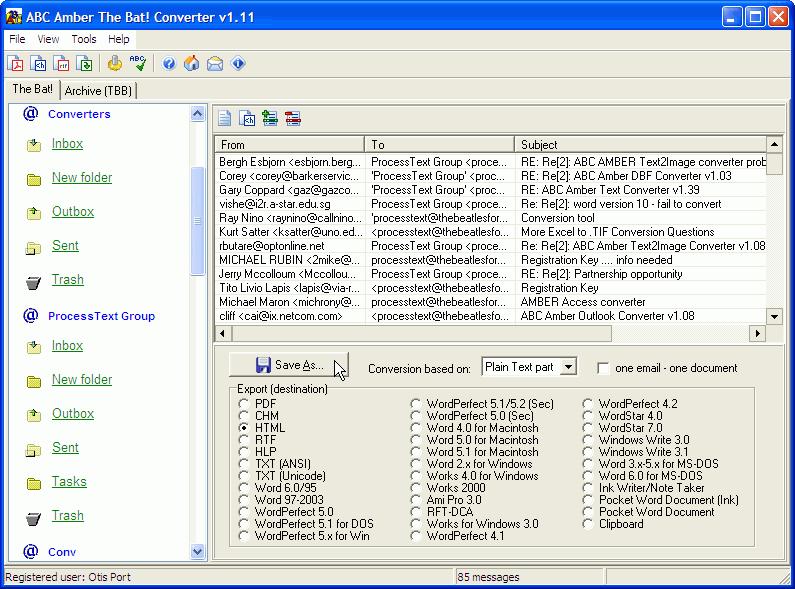
Task: Click message list scroll down arrow
Action: click(x=774, y=317)
